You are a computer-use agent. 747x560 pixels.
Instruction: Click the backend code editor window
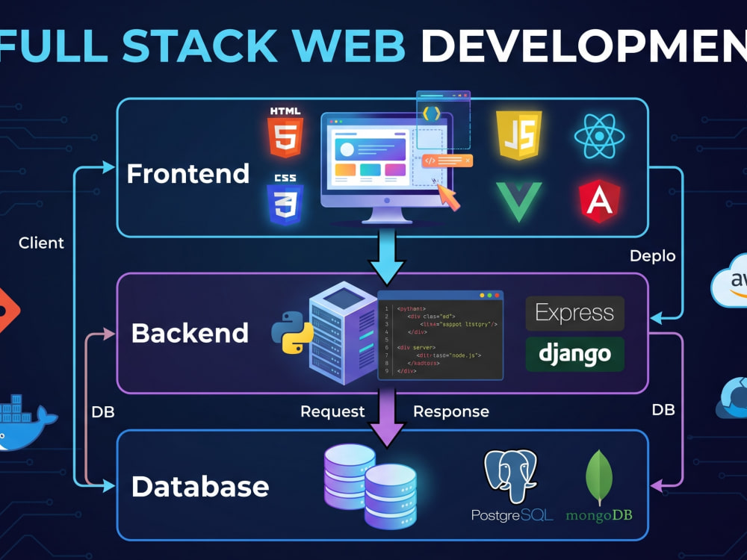click(440, 335)
